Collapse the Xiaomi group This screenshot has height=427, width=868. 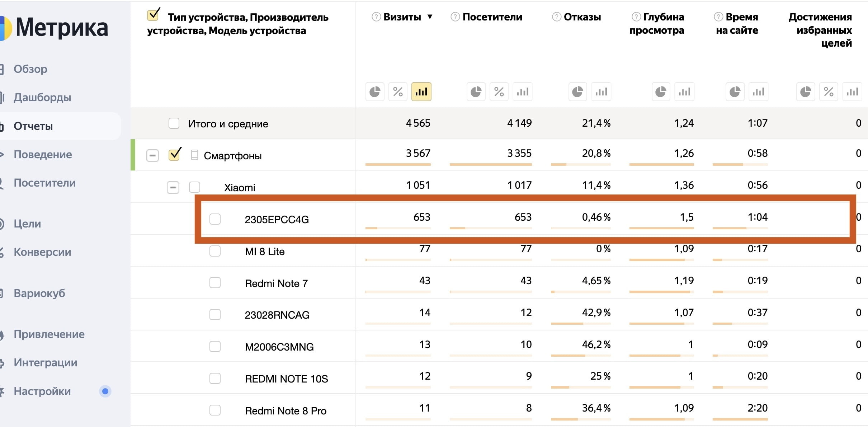(173, 187)
